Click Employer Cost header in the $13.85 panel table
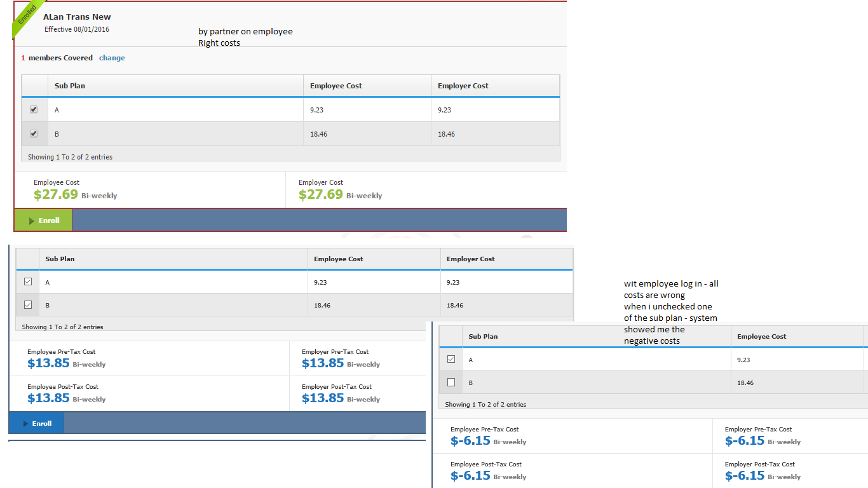868x488 pixels. (470, 259)
